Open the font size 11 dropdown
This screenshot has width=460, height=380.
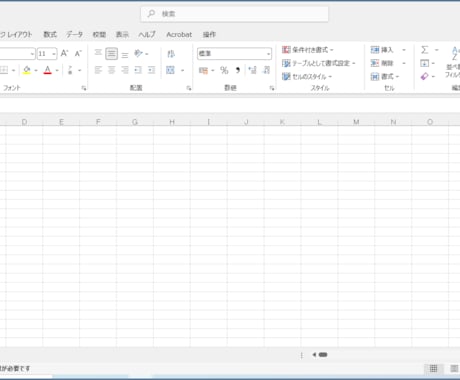[x=54, y=54]
